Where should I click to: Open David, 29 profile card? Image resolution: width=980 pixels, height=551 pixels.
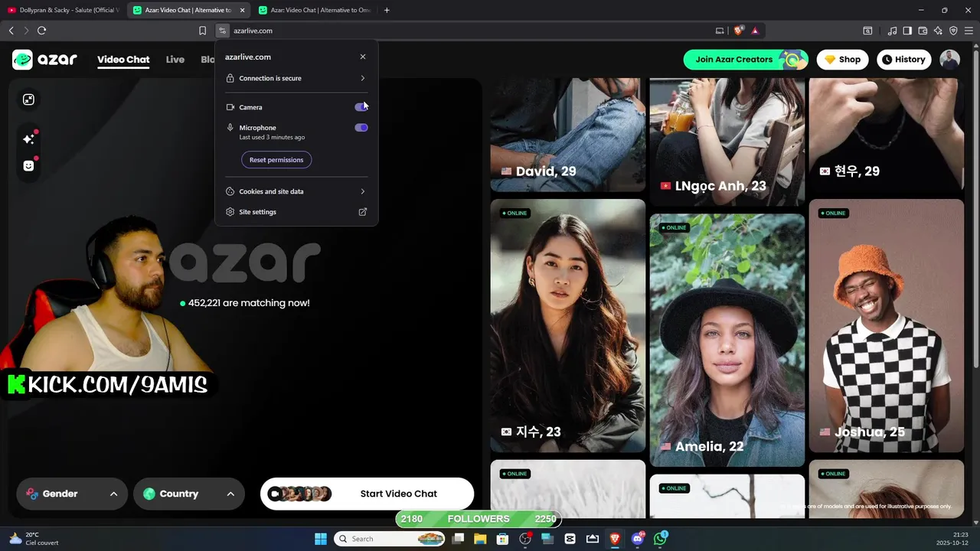(568, 135)
